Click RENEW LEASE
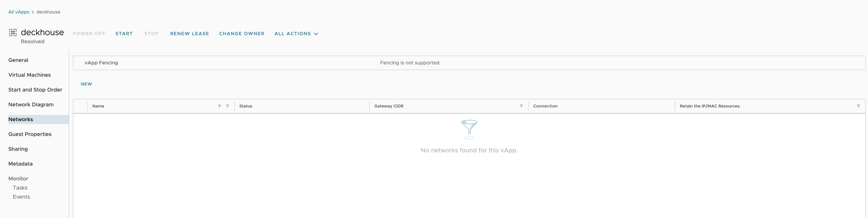Image resolution: width=868 pixels, height=218 pixels. 189,34
